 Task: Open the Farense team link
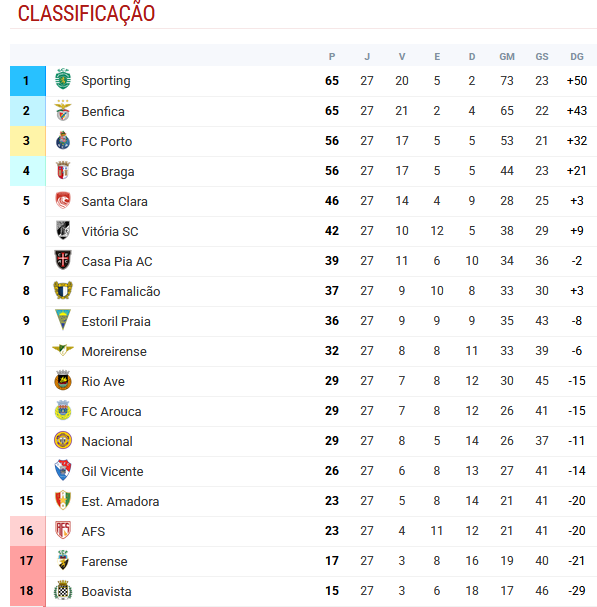104,561
